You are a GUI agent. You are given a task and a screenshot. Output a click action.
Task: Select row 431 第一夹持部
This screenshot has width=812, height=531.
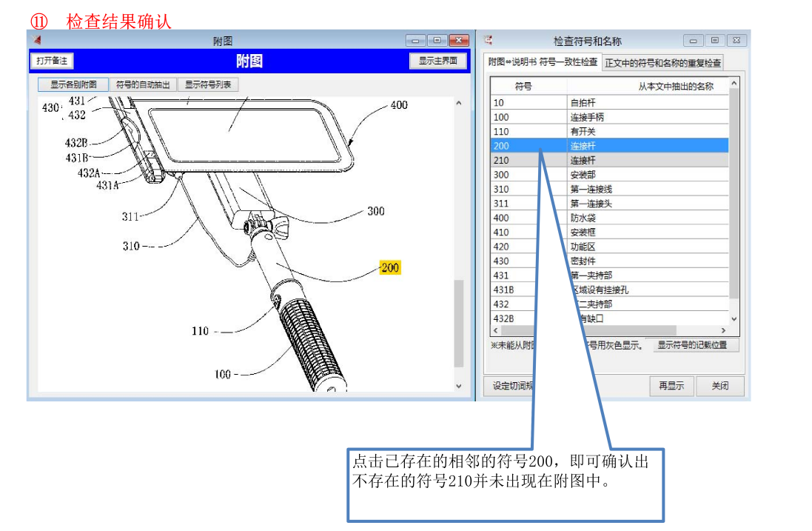point(609,275)
